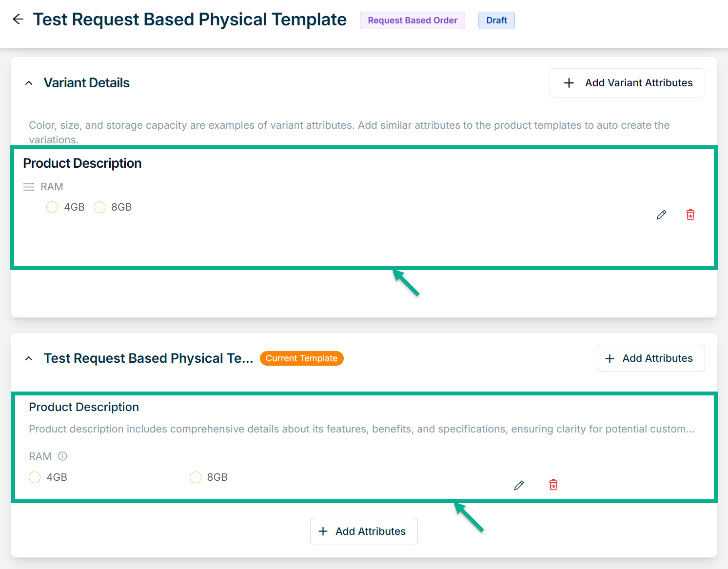Click the truncated Product Description text

361,429
